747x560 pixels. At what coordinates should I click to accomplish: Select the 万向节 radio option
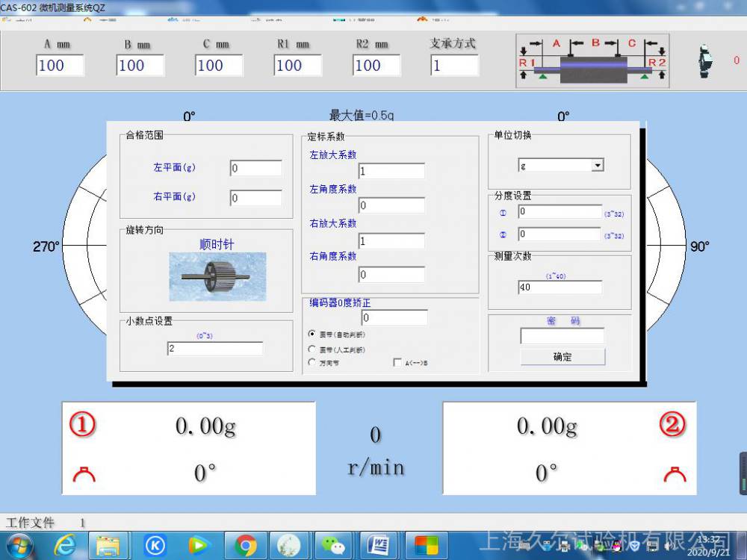tap(312, 362)
